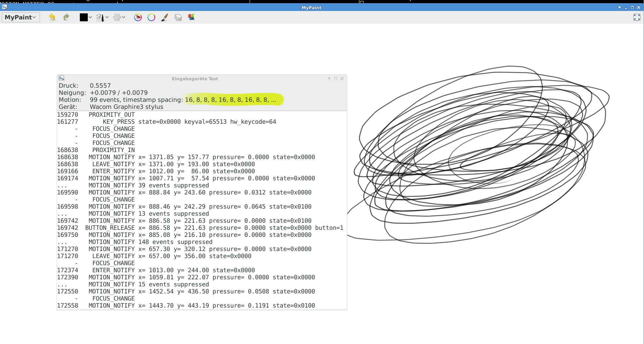Click the black foreground color swatch
This screenshot has height=344, width=644.
(83, 17)
